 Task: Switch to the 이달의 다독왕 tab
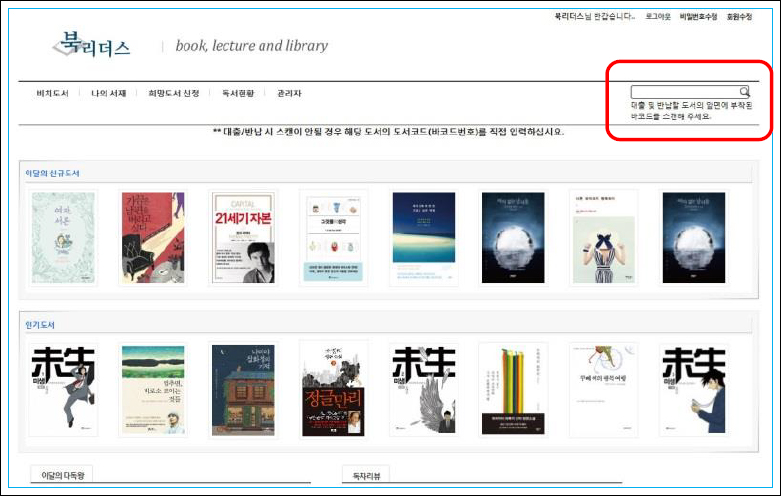tap(63, 475)
